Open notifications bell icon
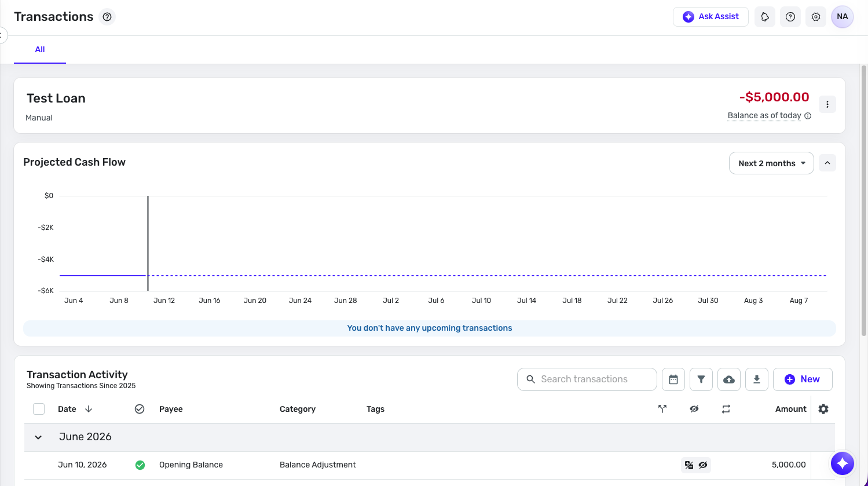868x486 pixels. click(765, 17)
